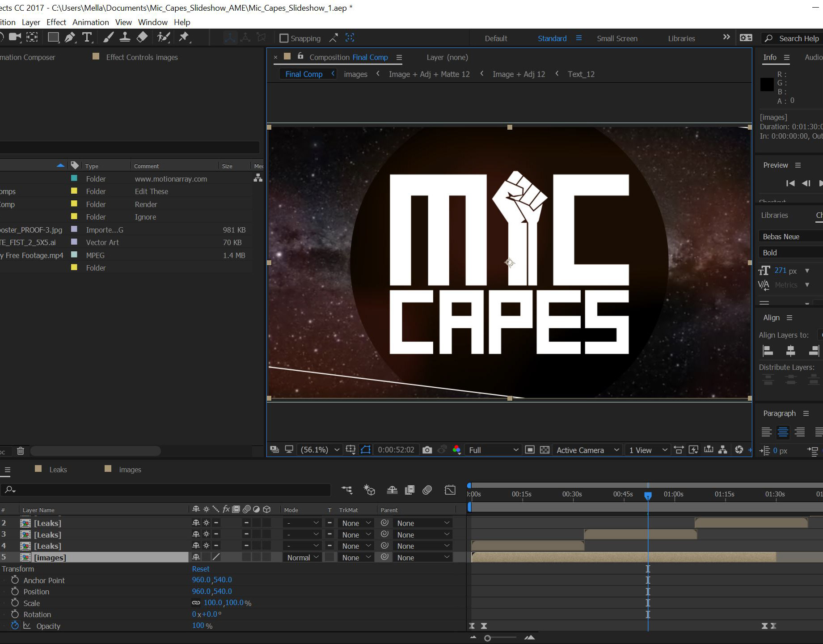823x644 pixels.
Task: Toggle Opacity stopwatch for images layer
Action: tap(15, 626)
